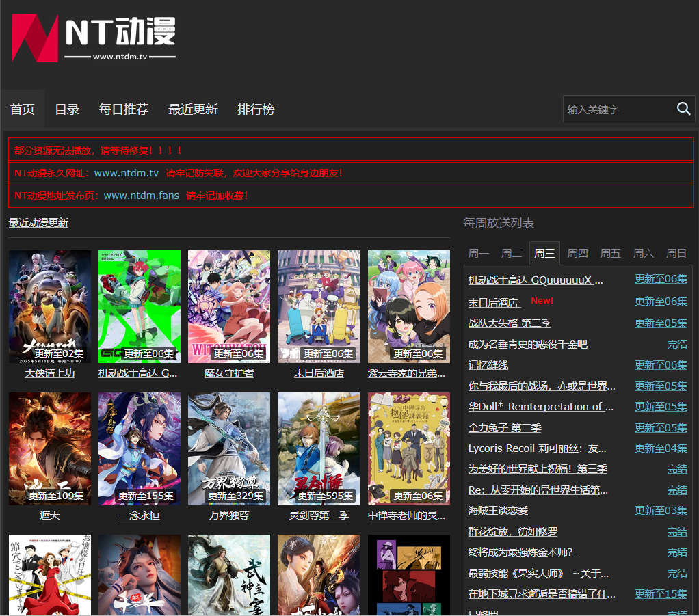Click 更新至03集 next to 海贼王谈恋爱

pos(661,510)
